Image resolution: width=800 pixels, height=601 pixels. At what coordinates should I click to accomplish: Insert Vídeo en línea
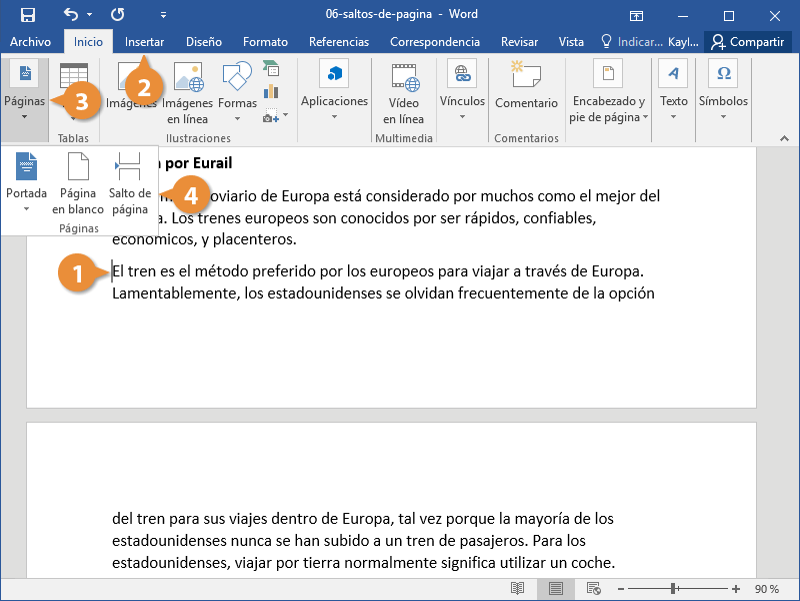click(404, 93)
